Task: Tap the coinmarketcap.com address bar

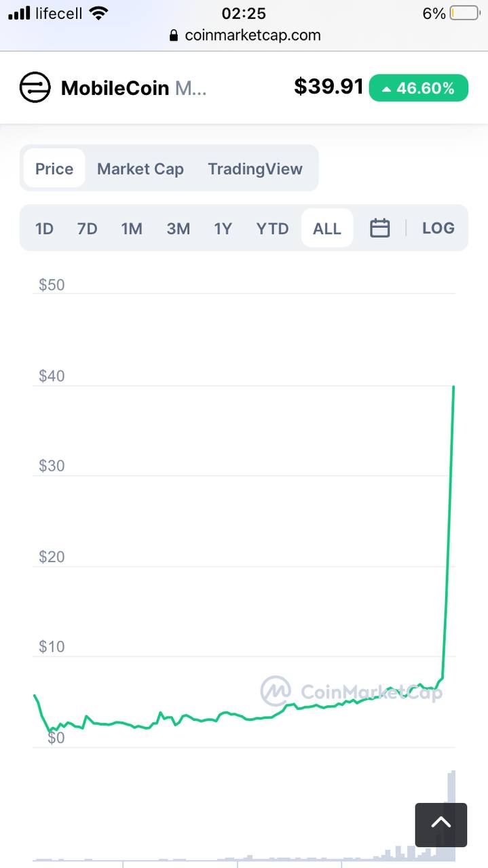Action: [244, 35]
